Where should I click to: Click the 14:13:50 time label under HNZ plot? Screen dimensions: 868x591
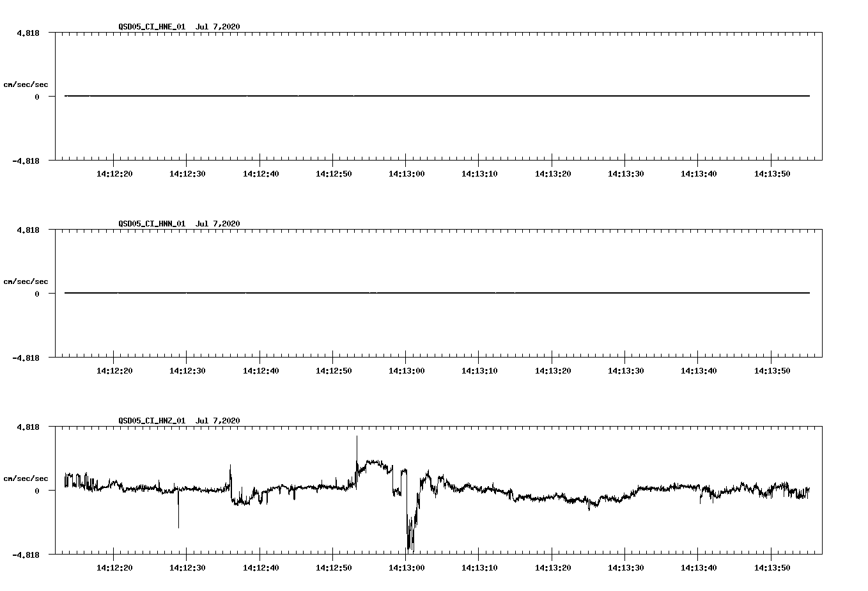tap(772, 568)
